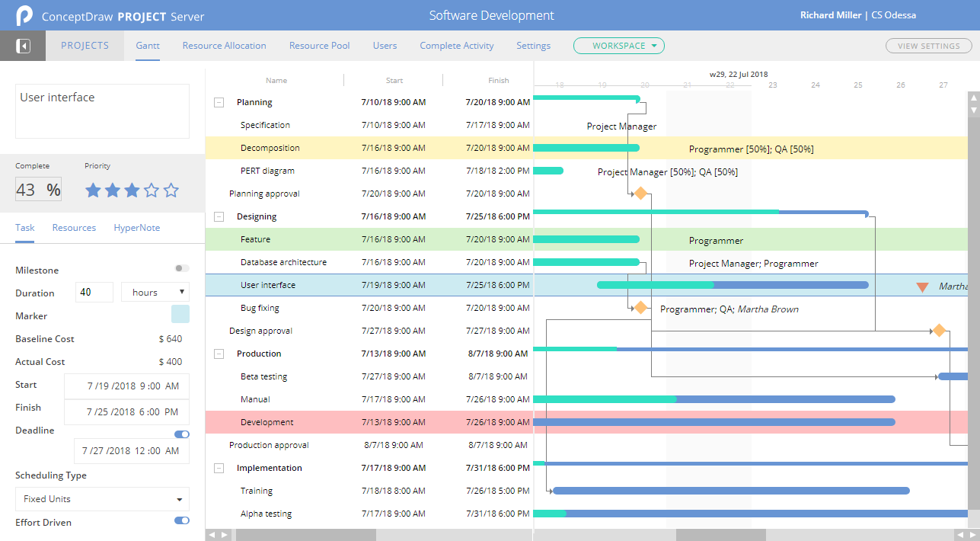
Task: Collapse the Designing group
Action: (219, 216)
